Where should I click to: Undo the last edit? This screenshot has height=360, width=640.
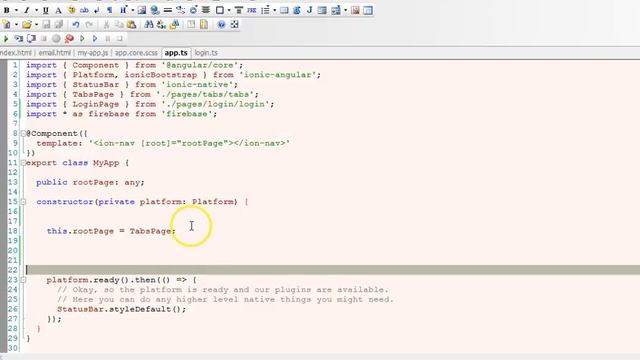coord(76,24)
